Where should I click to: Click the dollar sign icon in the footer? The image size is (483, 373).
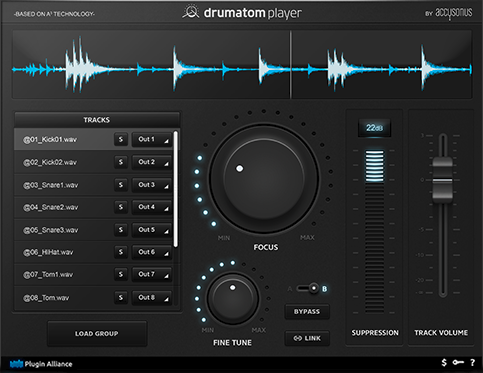444,363
